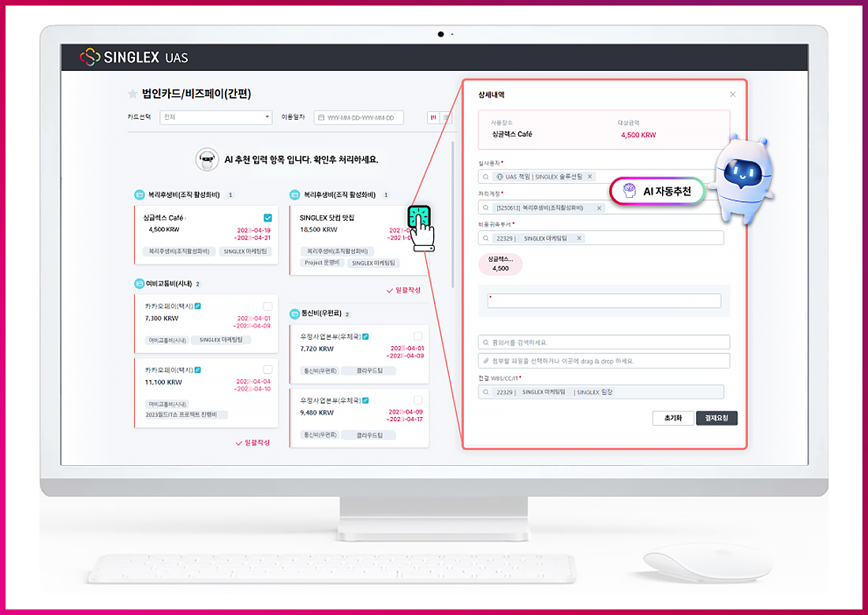
Task: Click 일괄작성 under 여비교통비 group
Action: 253,443
